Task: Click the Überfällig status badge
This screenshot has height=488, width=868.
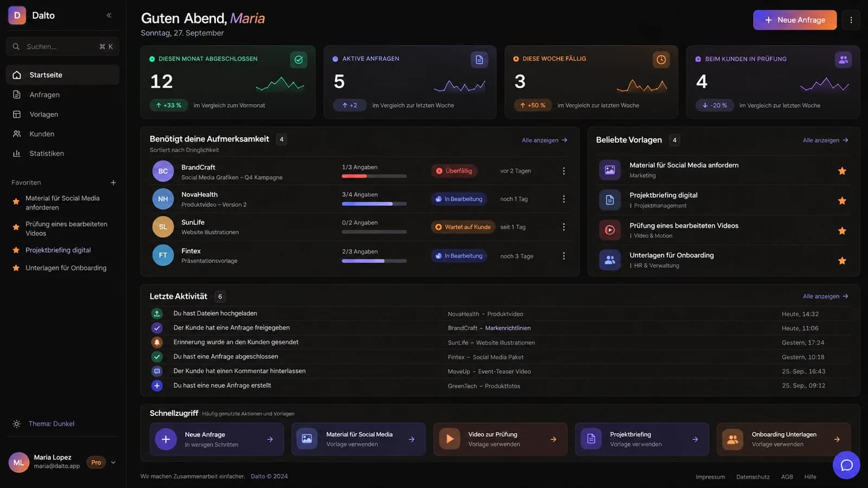Action: 454,171
